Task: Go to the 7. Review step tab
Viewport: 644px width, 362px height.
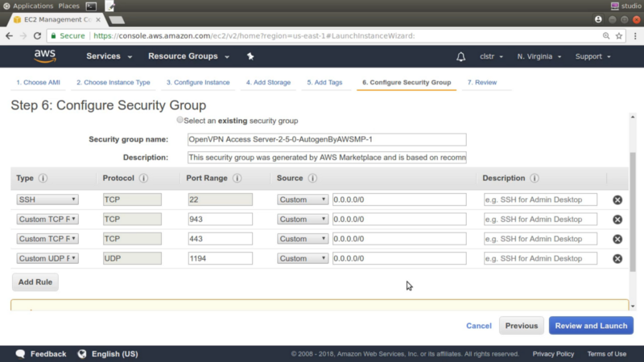Action: [481, 83]
